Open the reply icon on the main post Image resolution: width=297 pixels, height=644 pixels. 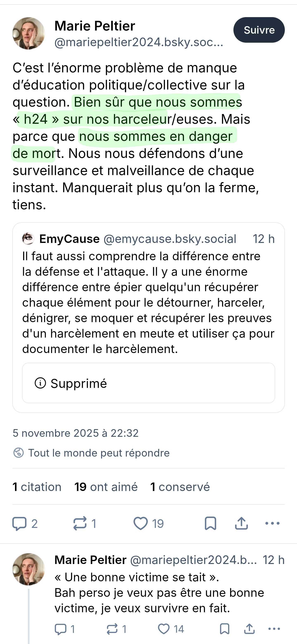(20, 523)
